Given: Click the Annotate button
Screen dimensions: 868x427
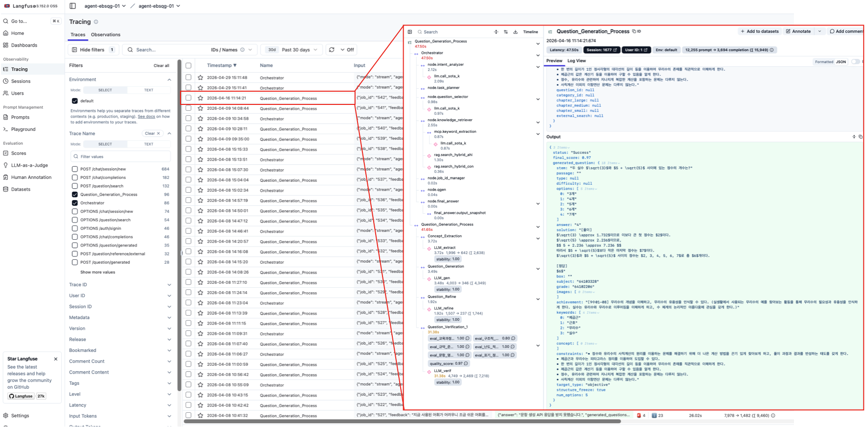Looking at the screenshot, I should tap(798, 31).
